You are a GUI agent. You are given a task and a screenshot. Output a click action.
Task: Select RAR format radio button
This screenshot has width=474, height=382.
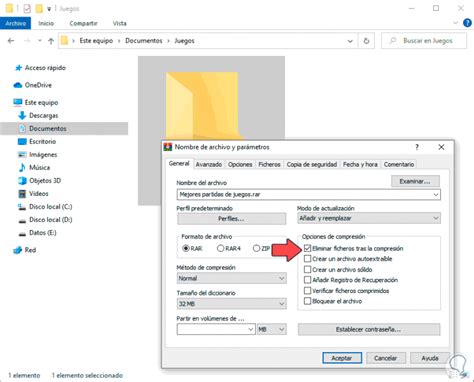tap(186, 248)
